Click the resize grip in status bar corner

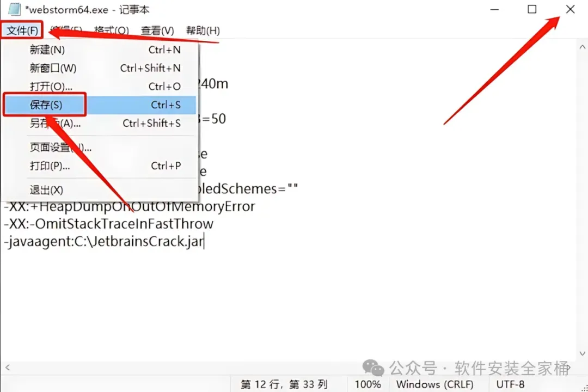(x=584, y=389)
